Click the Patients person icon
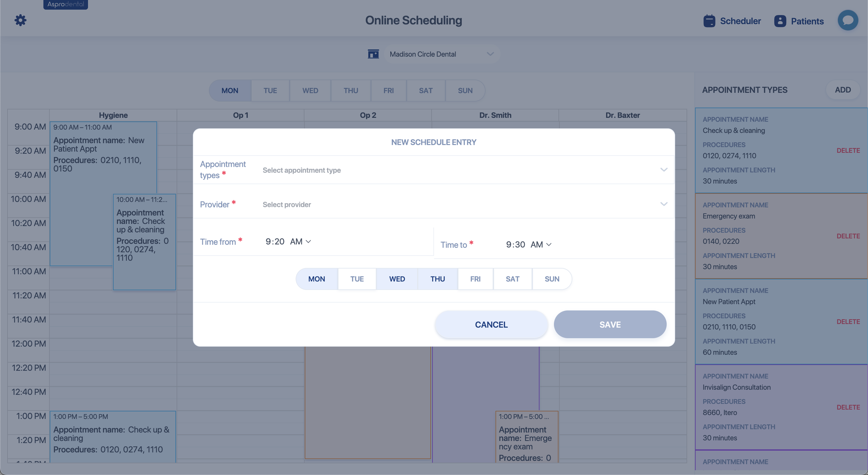 pos(780,21)
